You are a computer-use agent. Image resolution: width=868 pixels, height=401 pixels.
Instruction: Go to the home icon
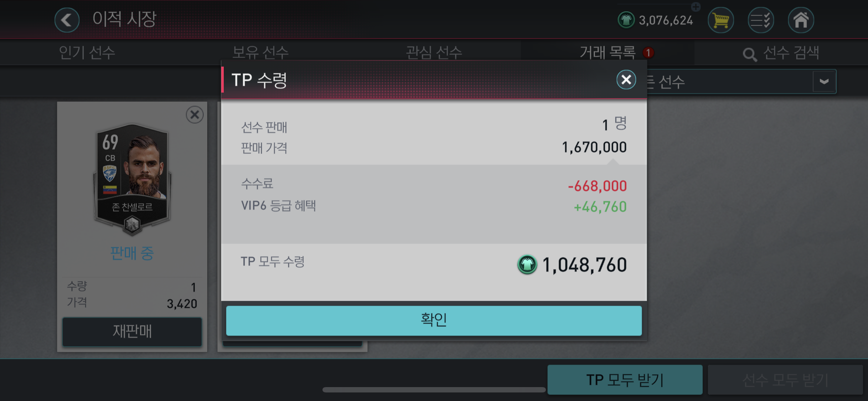[x=801, y=20]
